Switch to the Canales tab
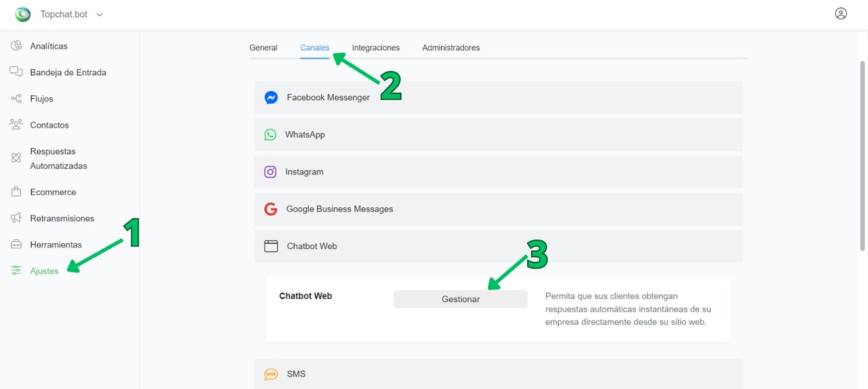Screen dimensions: 868x389 pyautogui.click(x=315, y=48)
